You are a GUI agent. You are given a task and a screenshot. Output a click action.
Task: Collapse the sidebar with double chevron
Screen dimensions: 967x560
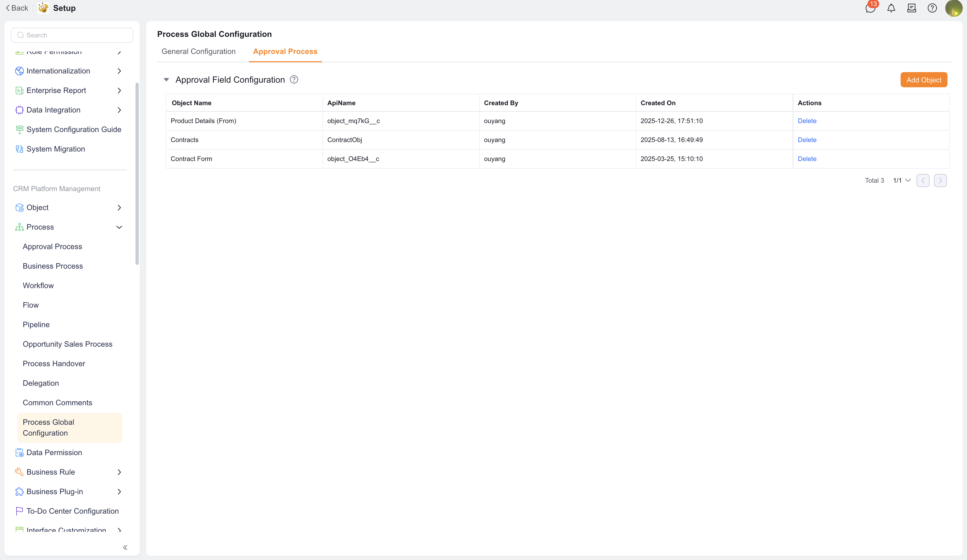(x=125, y=548)
